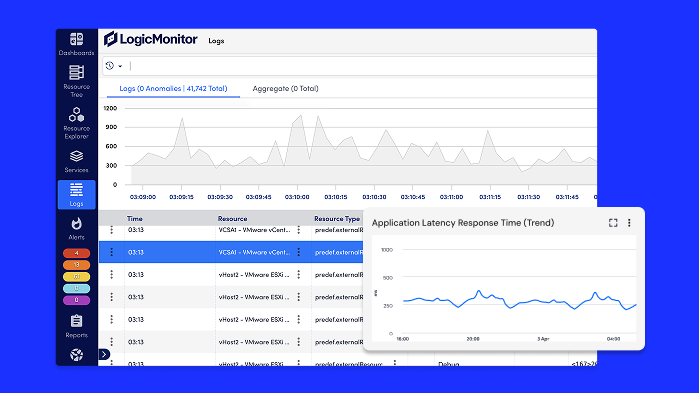Sort by the Time column header
Image resolution: width=699 pixels, height=393 pixels.
135,219
